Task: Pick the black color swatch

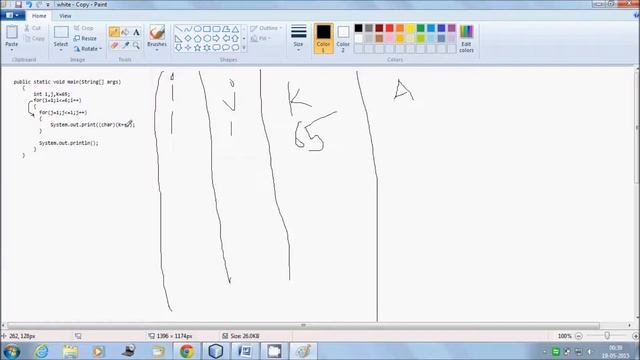Action: tap(358, 28)
